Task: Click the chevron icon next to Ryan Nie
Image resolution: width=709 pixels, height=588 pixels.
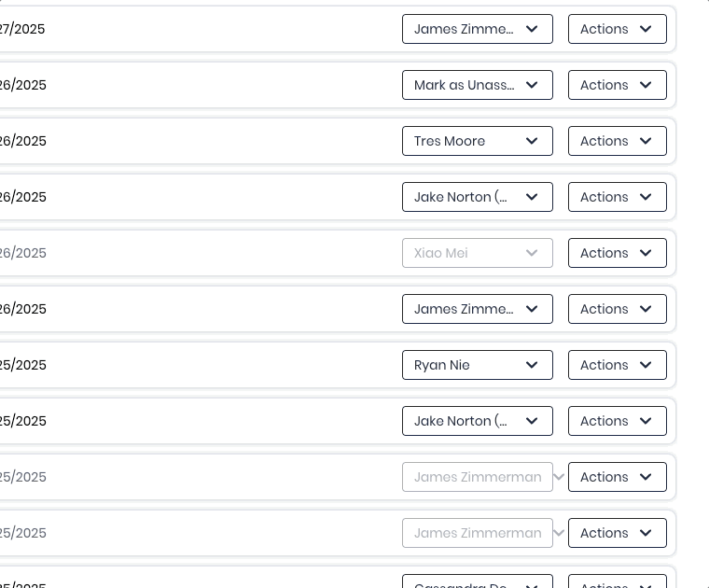Action: (x=532, y=365)
